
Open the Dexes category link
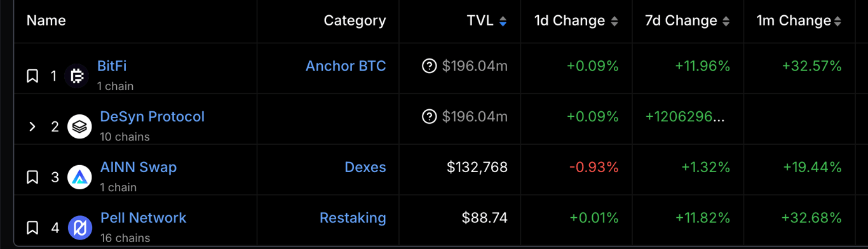365,167
